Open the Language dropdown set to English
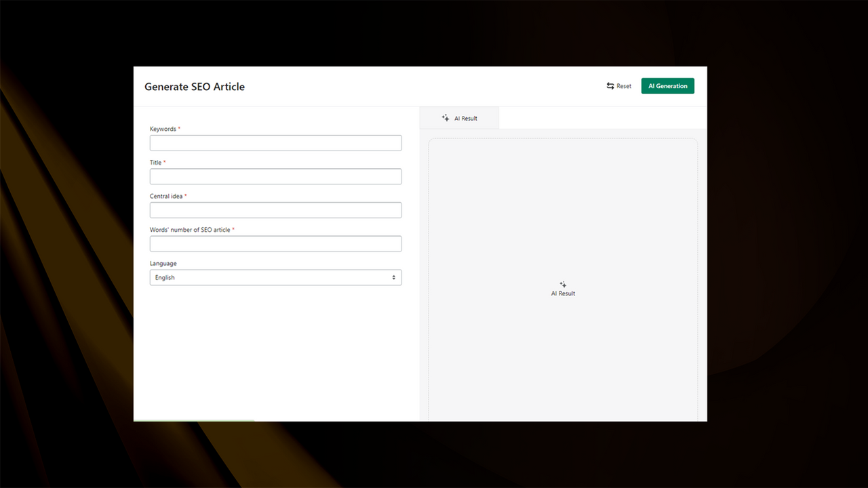The height and width of the screenshot is (488, 868). tap(275, 277)
